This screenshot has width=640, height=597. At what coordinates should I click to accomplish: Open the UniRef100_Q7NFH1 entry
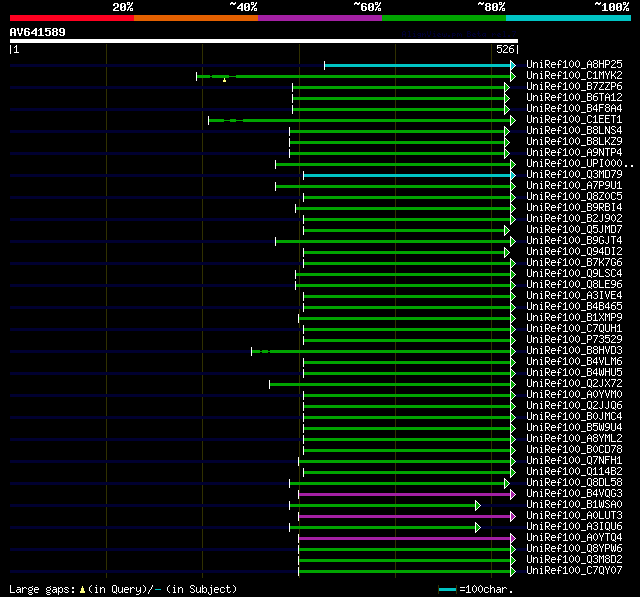(573, 460)
